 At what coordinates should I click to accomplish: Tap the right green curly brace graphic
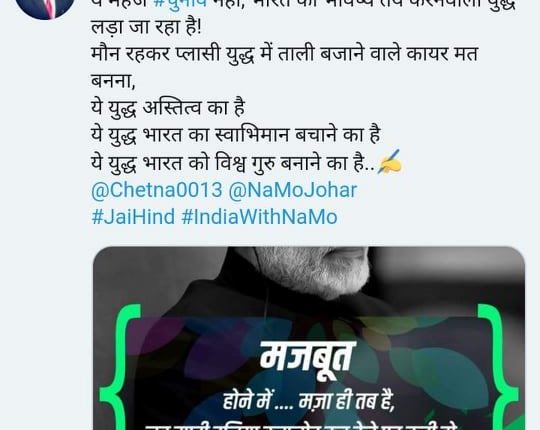(498, 367)
